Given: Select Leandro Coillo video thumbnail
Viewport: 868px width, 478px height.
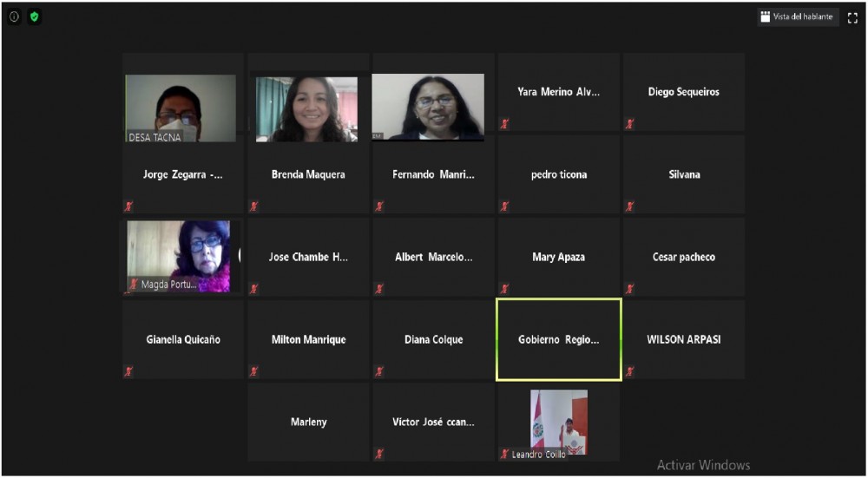Looking at the screenshot, I should pos(559,422).
